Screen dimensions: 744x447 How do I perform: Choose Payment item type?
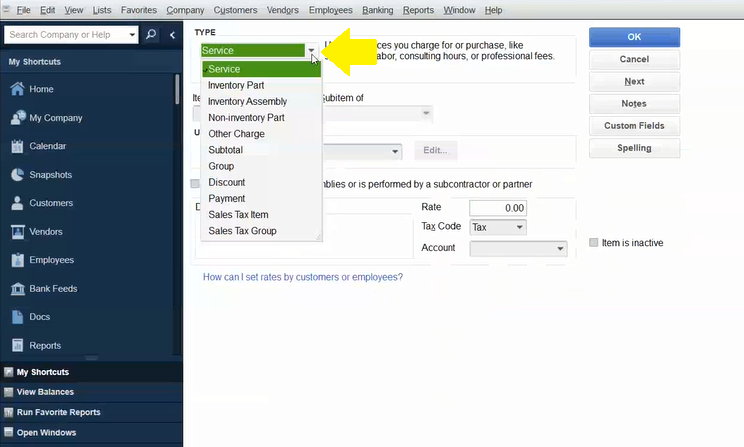click(261, 198)
